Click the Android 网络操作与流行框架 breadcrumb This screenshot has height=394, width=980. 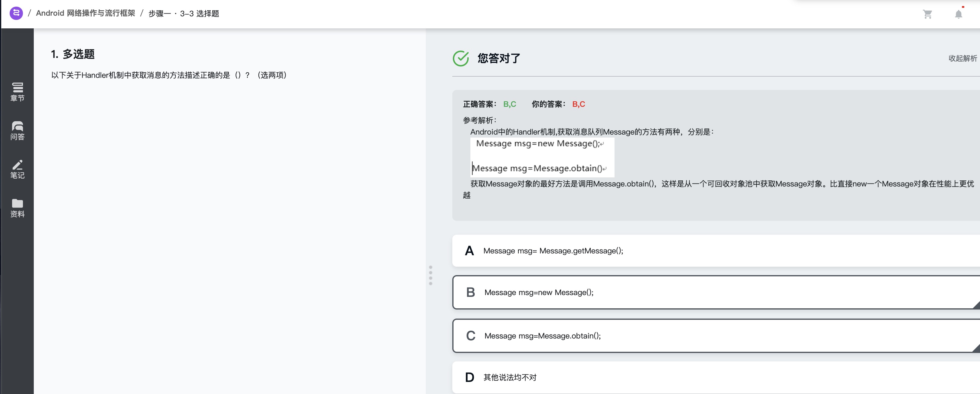86,13
